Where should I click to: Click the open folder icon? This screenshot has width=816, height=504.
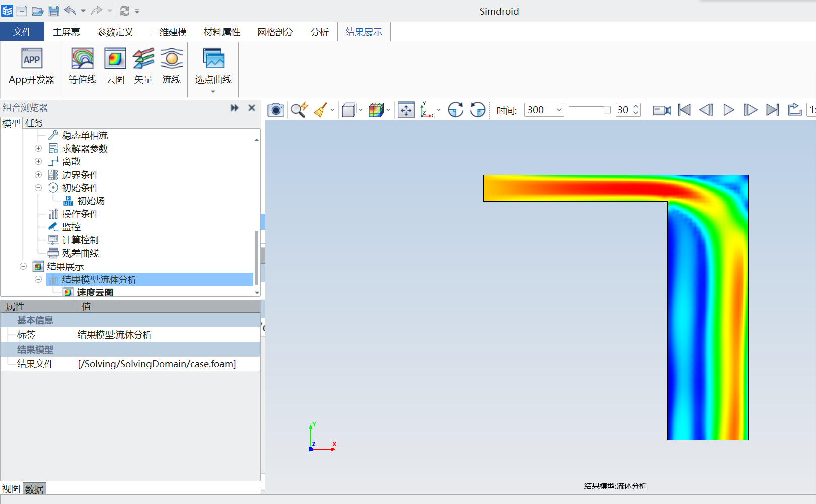click(38, 11)
